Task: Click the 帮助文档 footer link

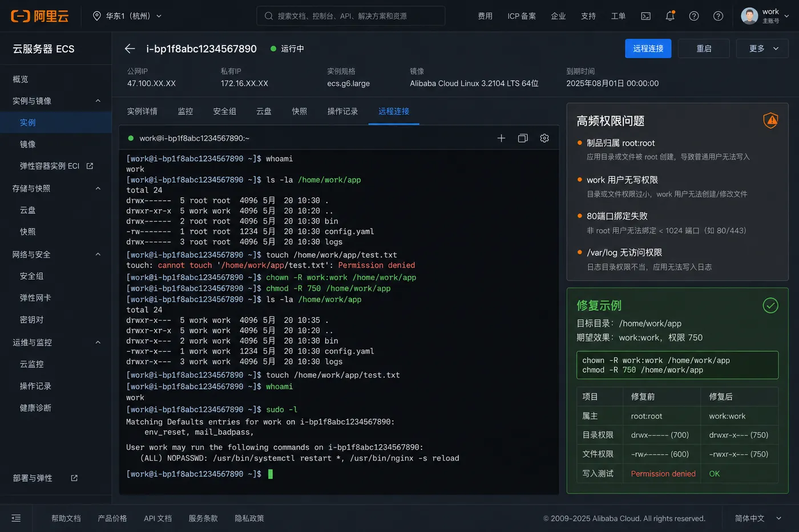Action: pyautogui.click(x=66, y=518)
